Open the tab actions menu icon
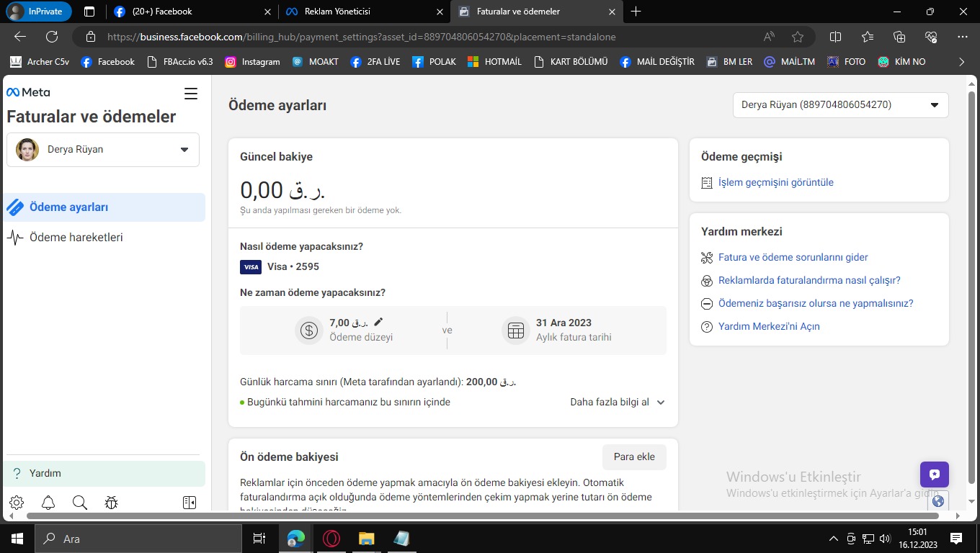 (89, 12)
